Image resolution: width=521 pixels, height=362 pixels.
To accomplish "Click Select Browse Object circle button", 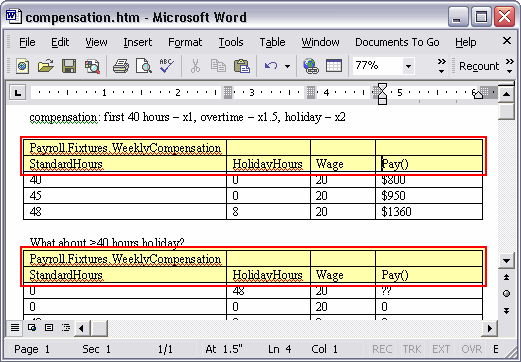I will pyautogui.click(x=506, y=294).
